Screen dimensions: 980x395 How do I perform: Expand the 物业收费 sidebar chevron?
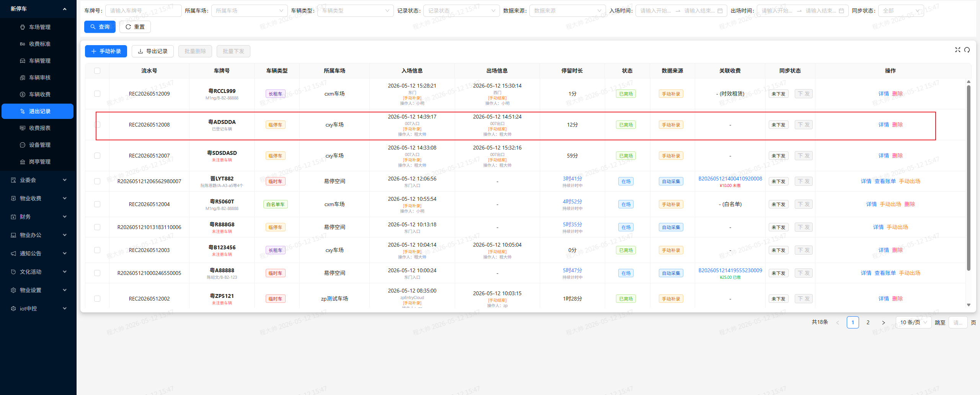click(x=65, y=198)
